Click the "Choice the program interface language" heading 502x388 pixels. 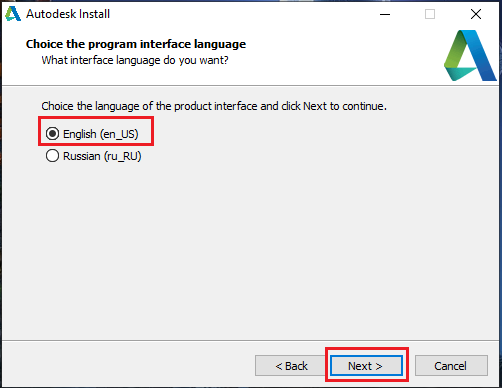coord(136,44)
